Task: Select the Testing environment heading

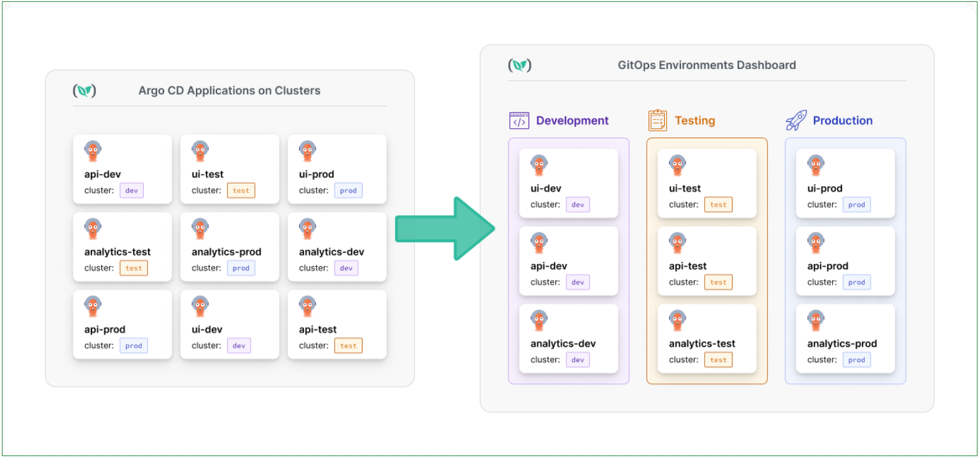Action: [695, 121]
